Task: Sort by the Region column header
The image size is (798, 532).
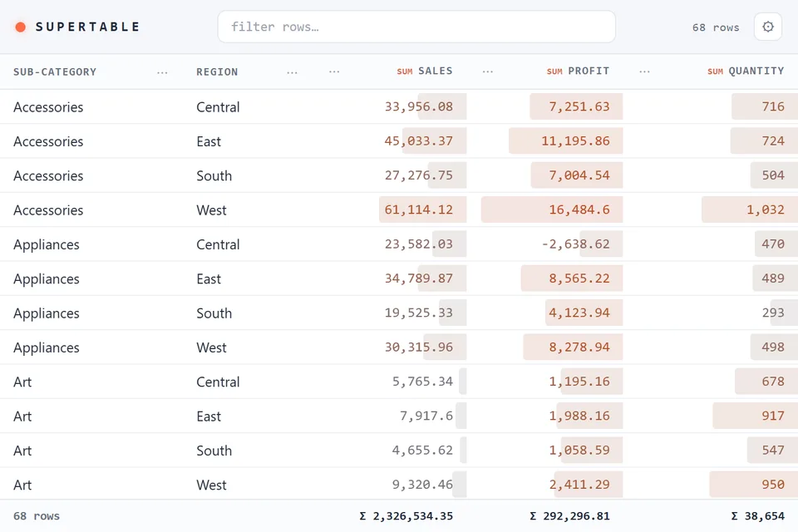Action: pos(217,71)
